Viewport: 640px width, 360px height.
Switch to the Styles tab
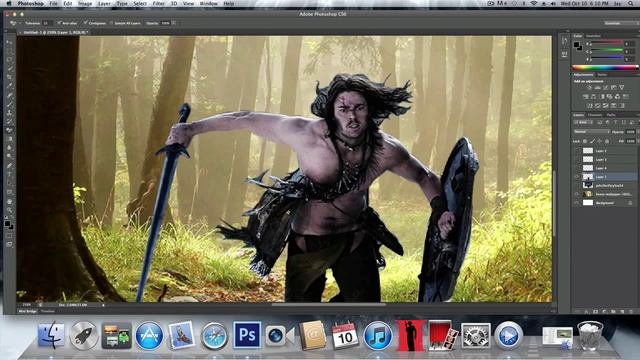(602, 75)
